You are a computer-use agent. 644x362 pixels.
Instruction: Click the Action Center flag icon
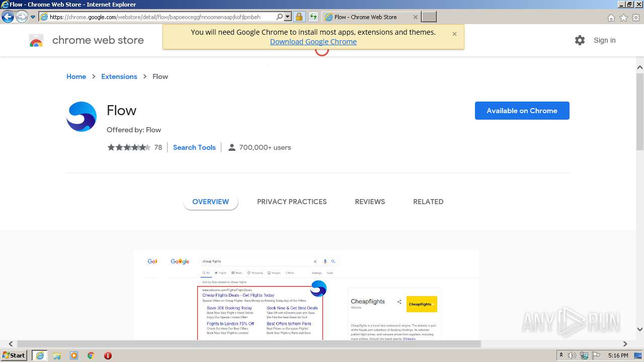point(596,355)
